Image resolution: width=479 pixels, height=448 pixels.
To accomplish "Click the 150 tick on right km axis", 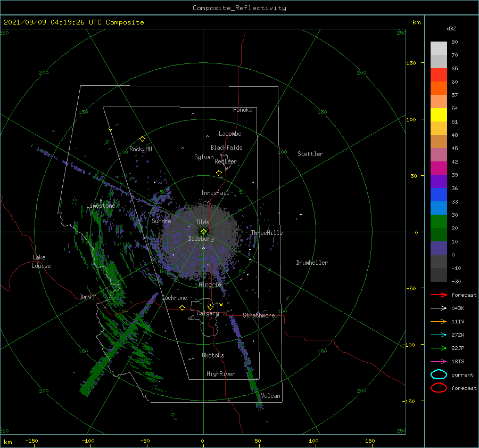I will 411,63.
